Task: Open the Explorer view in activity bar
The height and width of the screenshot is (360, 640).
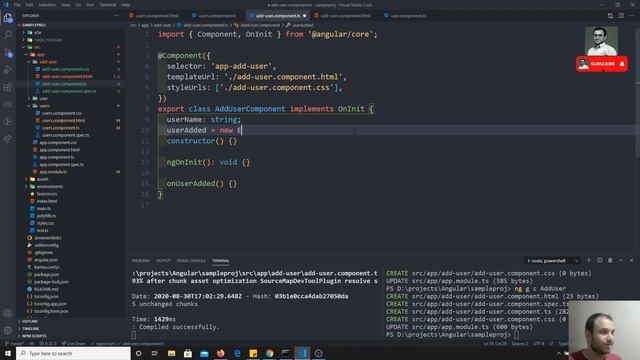Action: [x=8, y=18]
